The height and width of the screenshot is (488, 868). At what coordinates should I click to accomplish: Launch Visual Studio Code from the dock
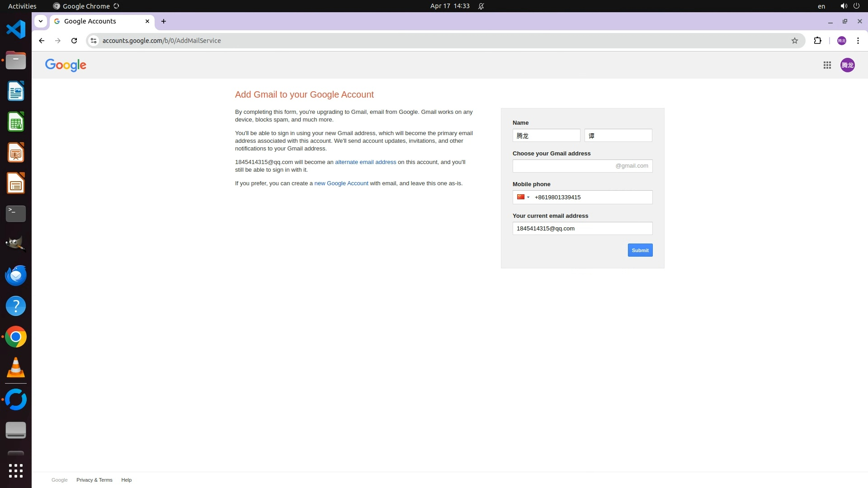pyautogui.click(x=16, y=29)
